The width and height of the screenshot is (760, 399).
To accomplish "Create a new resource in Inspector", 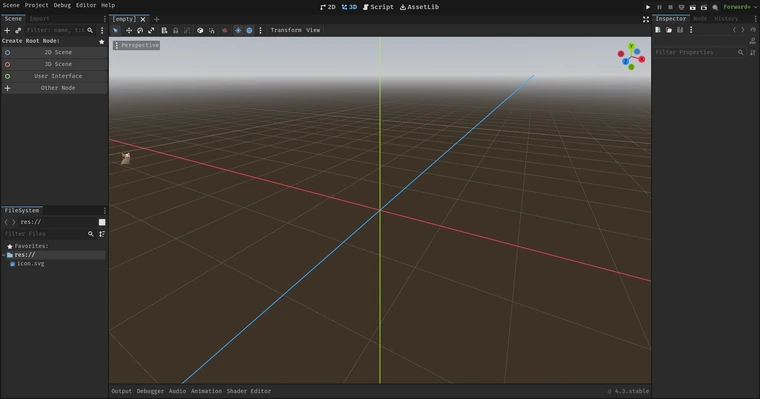I will pos(658,30).
